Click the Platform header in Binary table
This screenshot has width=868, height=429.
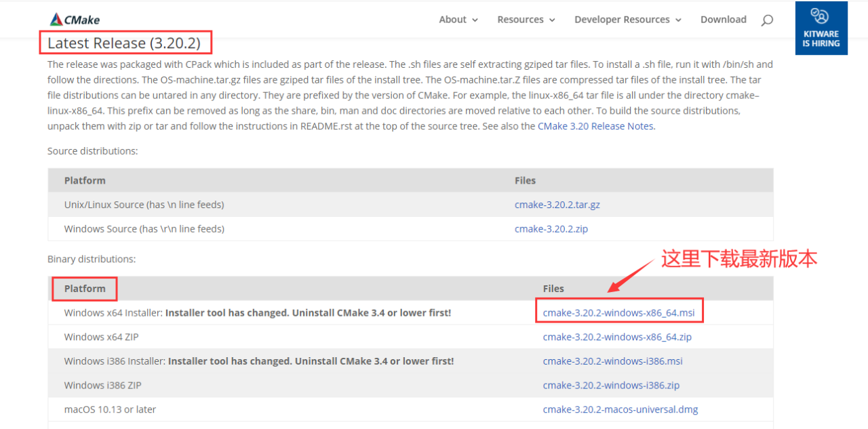coord(85,289)
